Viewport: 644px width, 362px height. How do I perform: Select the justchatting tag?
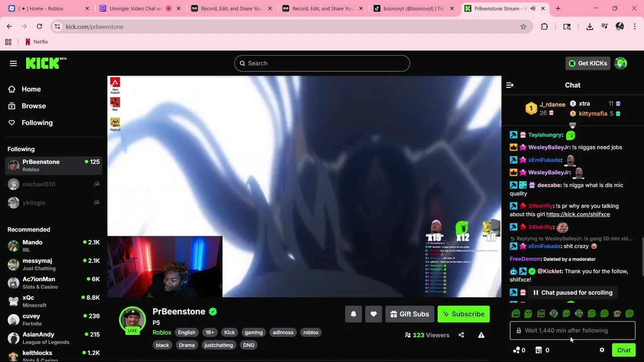coord(219,345)
